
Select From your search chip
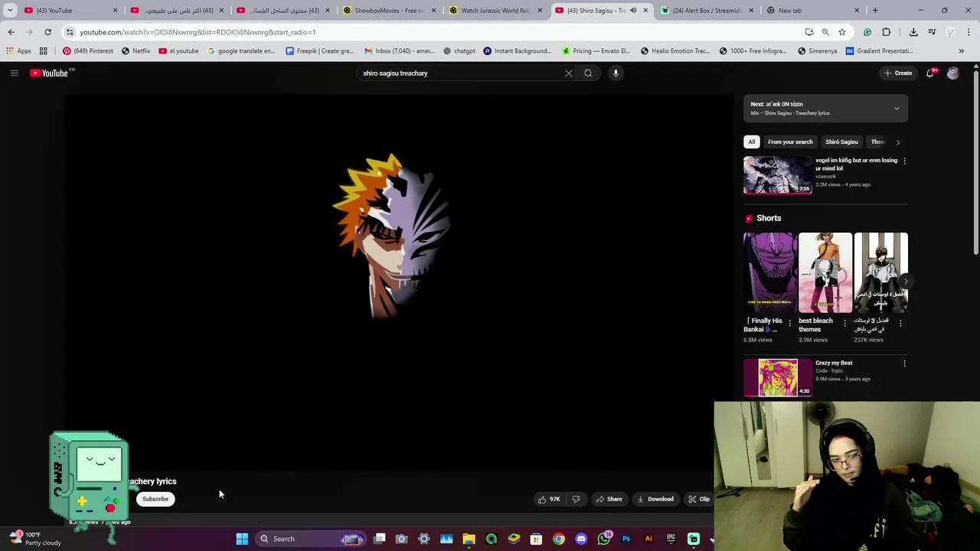pyautogui.click(x=790, y=142)
